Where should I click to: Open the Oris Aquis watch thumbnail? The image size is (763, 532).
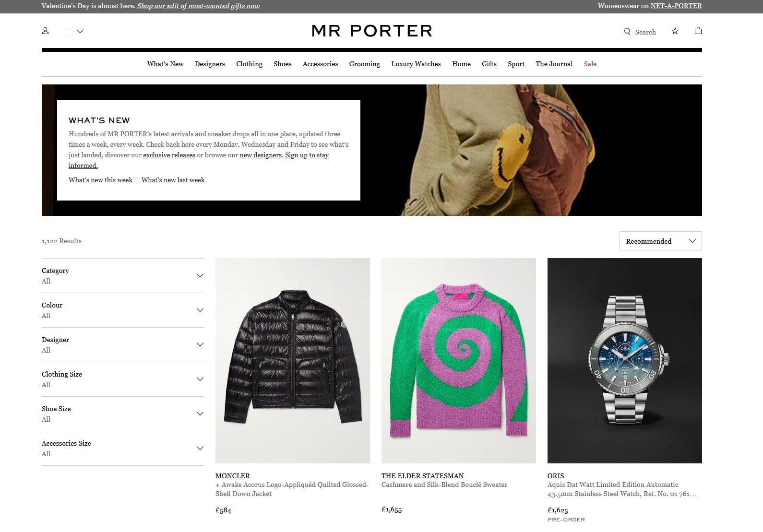[x=625, y=361]
